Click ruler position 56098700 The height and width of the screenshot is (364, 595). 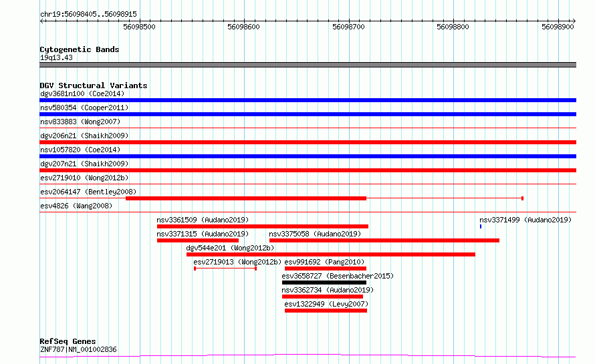point(348,27)
